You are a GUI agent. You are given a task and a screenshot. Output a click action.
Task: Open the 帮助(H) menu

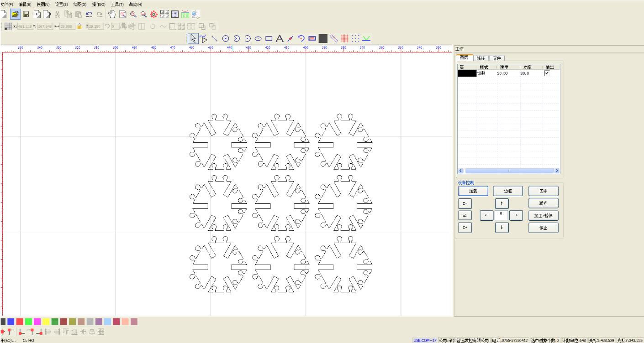click(136, 4)
